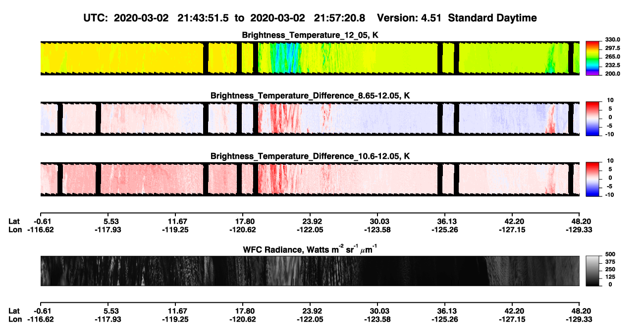Click the title 'Brightness_Temperature_Difference_8.65-12.05, K'

coord(310,95)
